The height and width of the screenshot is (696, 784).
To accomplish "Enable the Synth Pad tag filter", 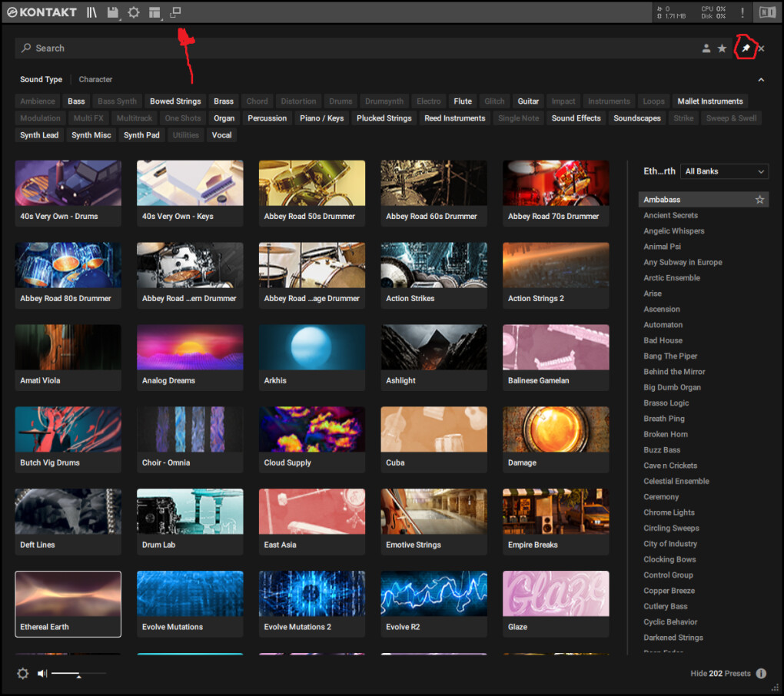I will click(141, 135).
